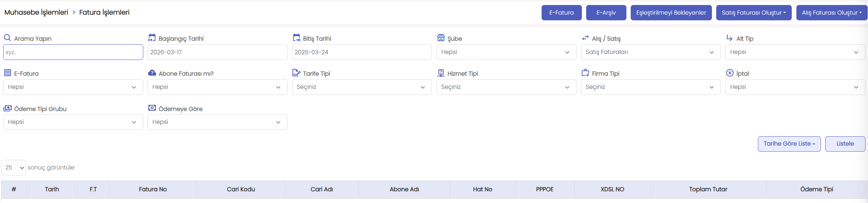Click the circled X icon beside İptal
Screen dimensions: 868x203
[x=730, y=73]
